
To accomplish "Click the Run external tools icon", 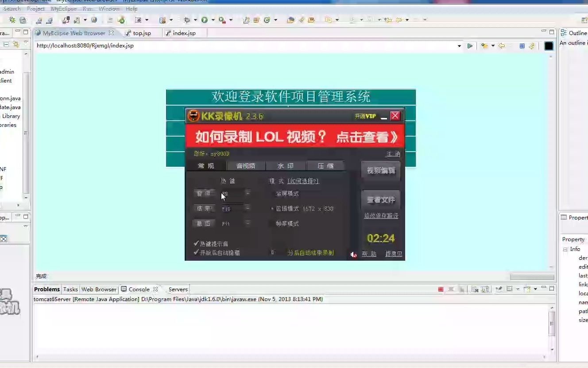I will point(222,20).
